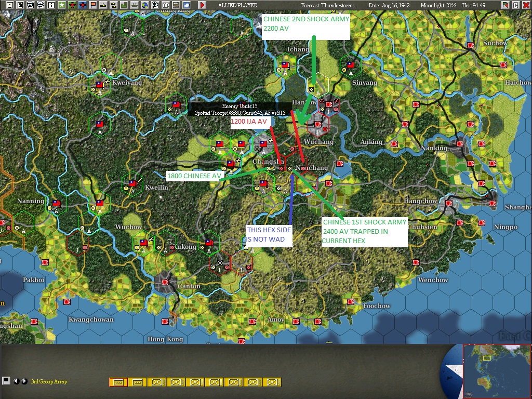Click the red end-turn arrow

pyautogui.click(x=202, y=5)
